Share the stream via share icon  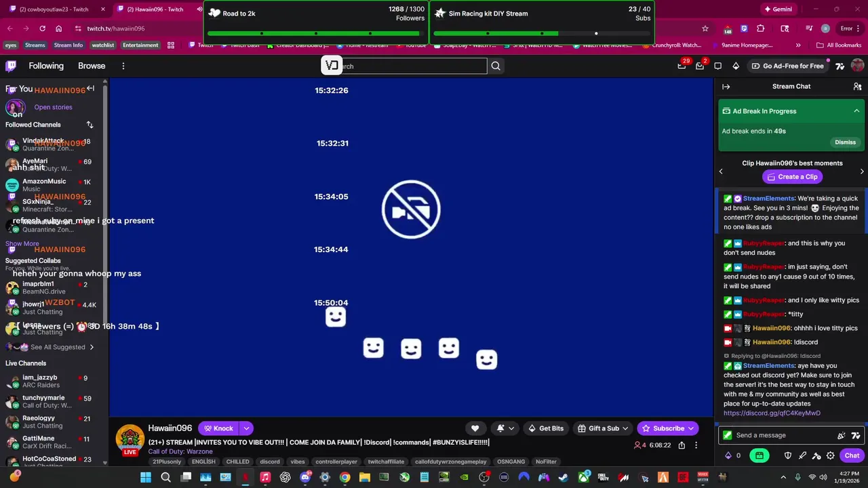pyautogui.click(x=682, y=445)
